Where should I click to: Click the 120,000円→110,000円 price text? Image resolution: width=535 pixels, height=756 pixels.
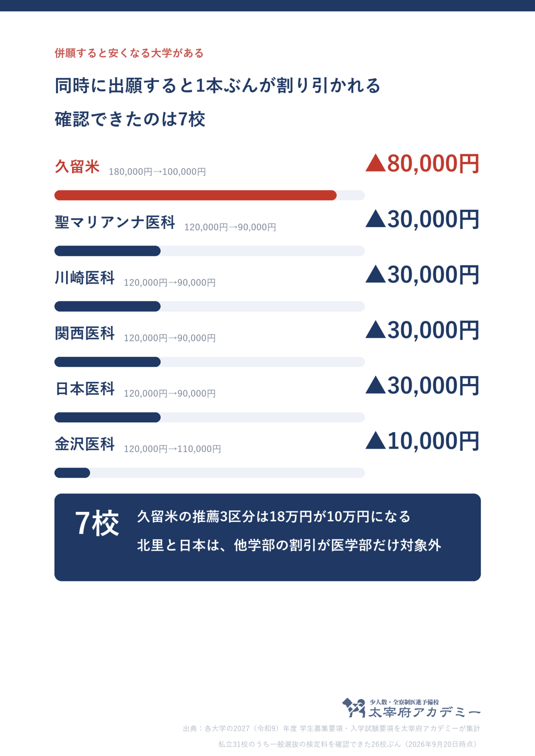(x=172, y=449)
